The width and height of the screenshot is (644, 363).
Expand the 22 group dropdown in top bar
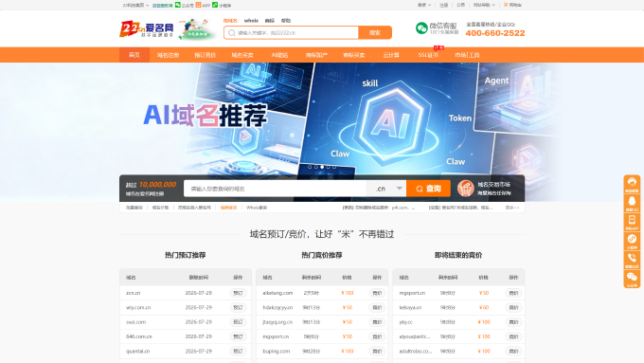(135, 6)
